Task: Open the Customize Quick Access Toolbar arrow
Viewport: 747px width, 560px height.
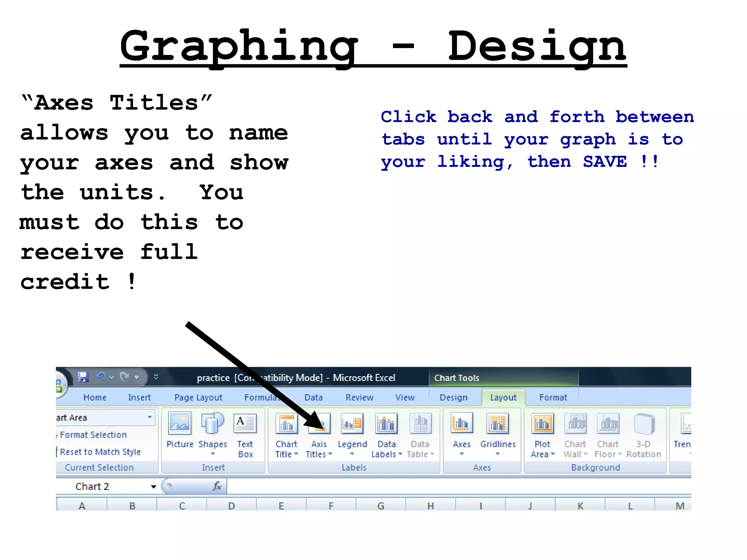Action: (x=156, y=377)
